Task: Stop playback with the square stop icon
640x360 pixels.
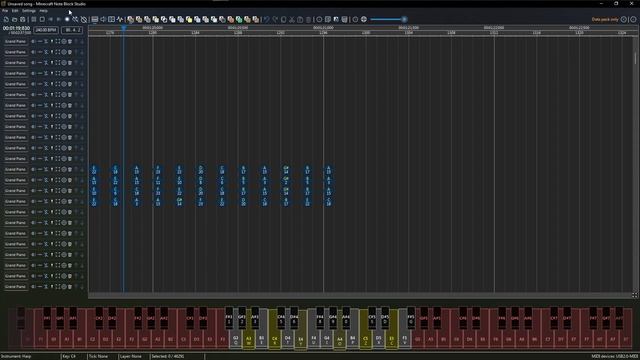Action: coord(42,19)
